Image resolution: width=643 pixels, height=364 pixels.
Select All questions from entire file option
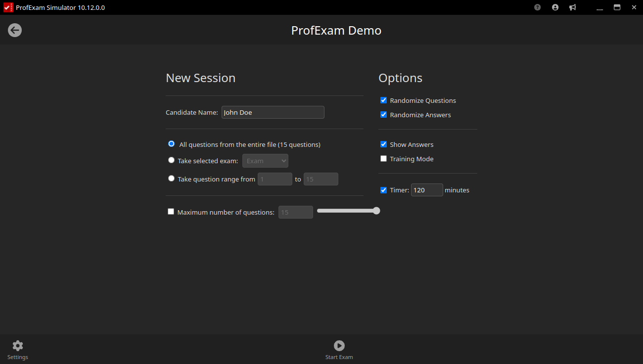[x=172, y=144]
